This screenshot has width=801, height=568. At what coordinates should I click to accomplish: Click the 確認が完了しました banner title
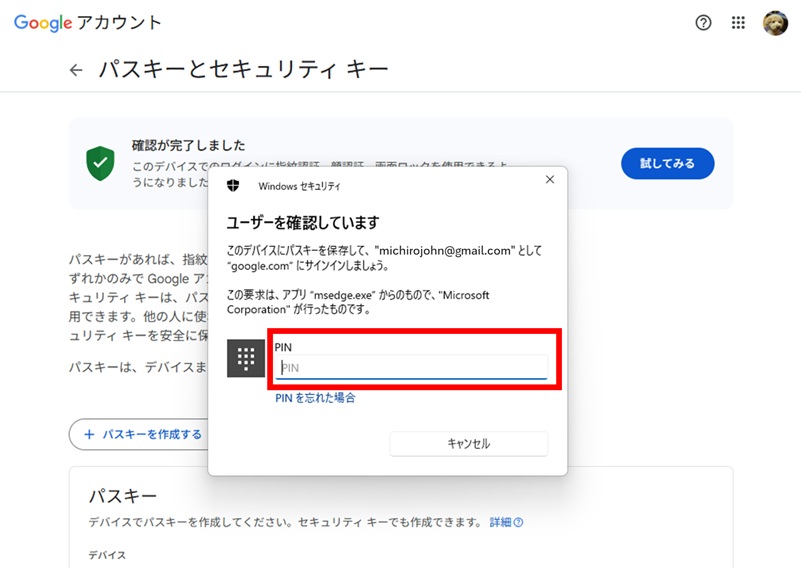pyautogui.click(x=188, y=146)
